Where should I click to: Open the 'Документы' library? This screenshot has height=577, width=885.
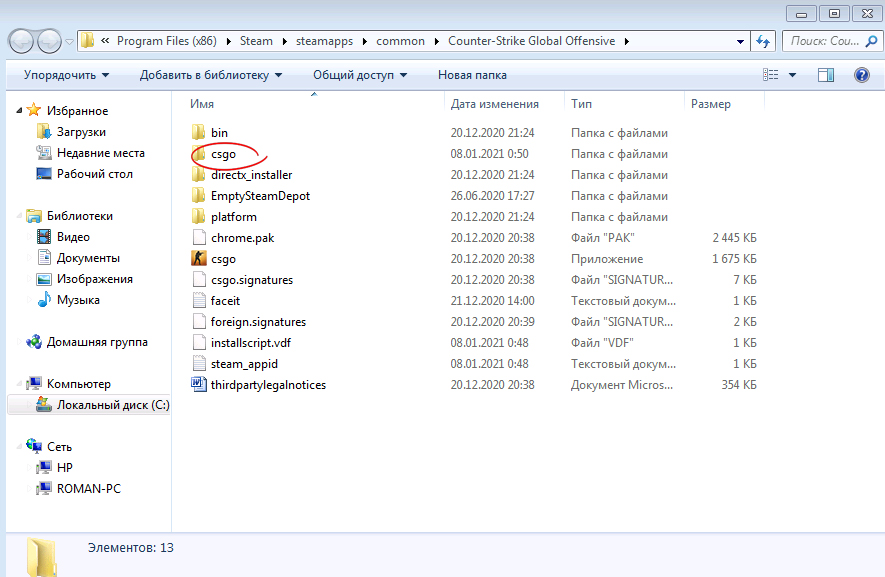(88, 258)
